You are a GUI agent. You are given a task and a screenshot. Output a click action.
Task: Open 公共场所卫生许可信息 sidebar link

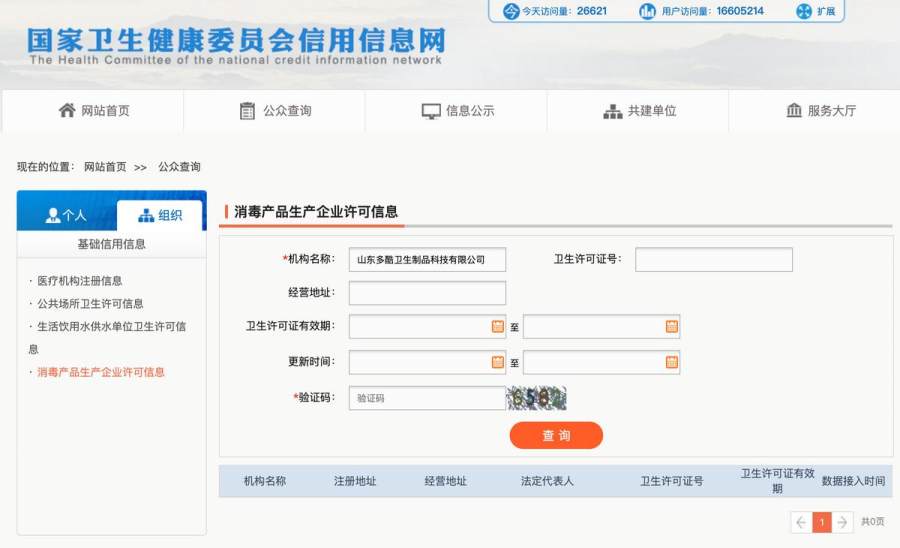(x=90, y=303)
